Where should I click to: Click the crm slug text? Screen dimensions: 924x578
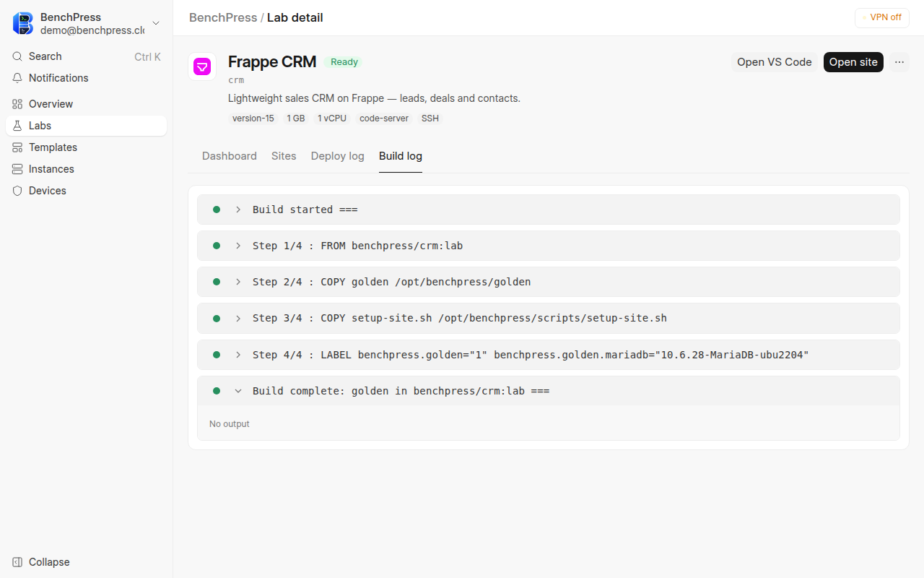tap(236, 80)
